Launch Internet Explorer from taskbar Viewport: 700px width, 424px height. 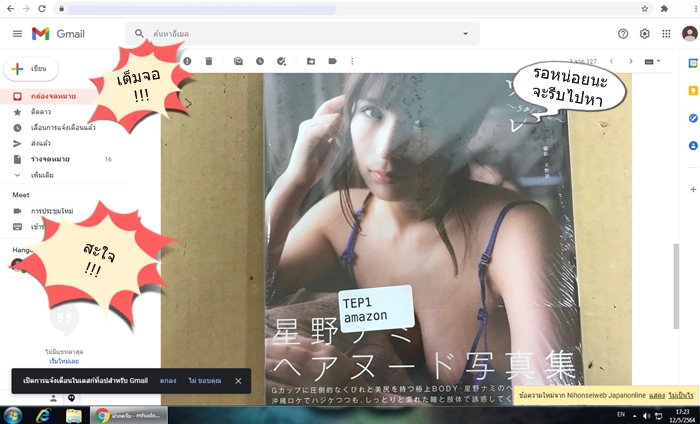43,415
